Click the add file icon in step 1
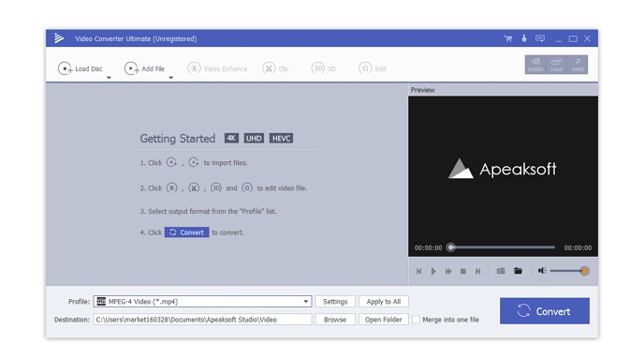 tap(194, 162)
